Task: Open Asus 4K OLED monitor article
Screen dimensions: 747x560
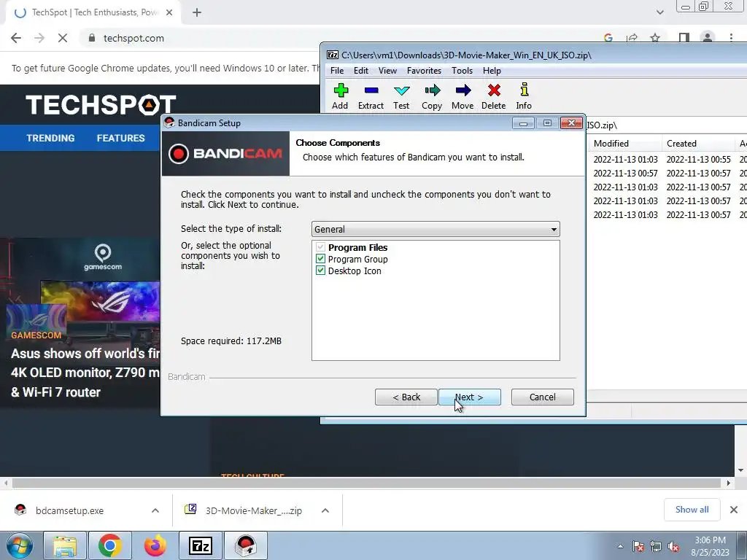Action: pyautogui.click(x=85, y=373)
